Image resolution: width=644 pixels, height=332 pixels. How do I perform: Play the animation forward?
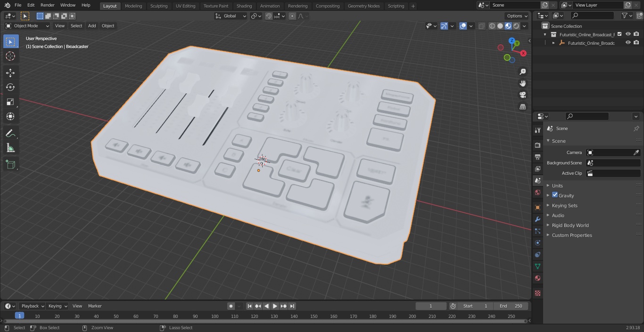click(x=275, y=306)
